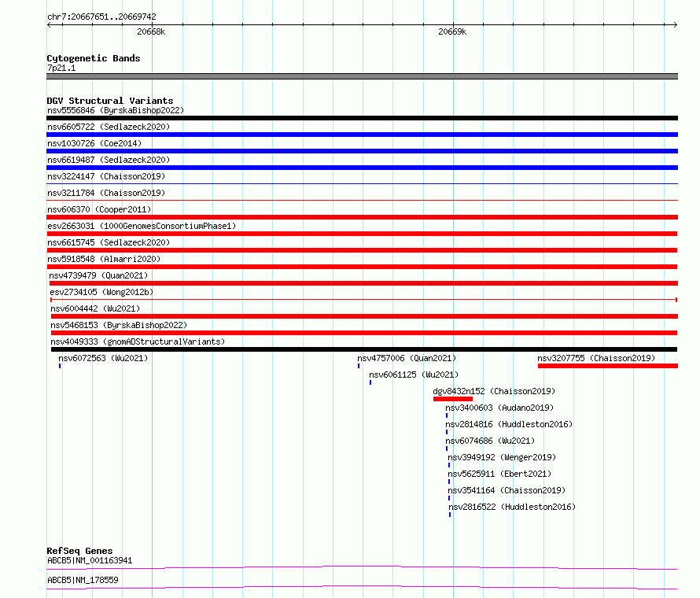Click the black bar under nsv5556846

pyautogui.click(x=362, y=118)
